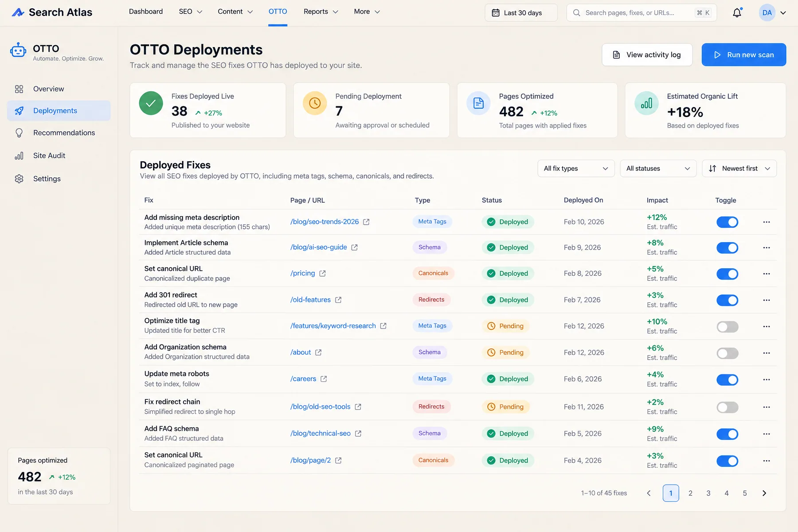The height and width of the screenshot is (532, 798).
Task: Select Deployments in the sidebar
Action: click(x=59, y=111)
